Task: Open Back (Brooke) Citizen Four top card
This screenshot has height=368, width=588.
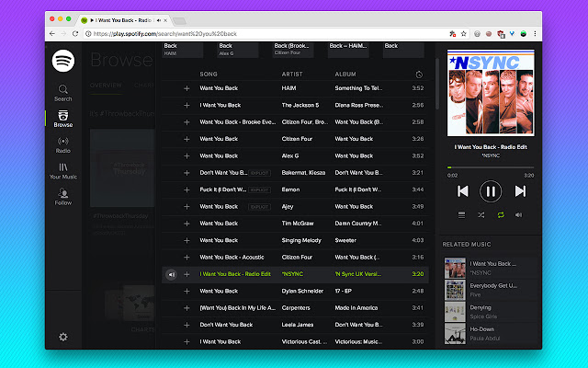Action: coord(293,50)
